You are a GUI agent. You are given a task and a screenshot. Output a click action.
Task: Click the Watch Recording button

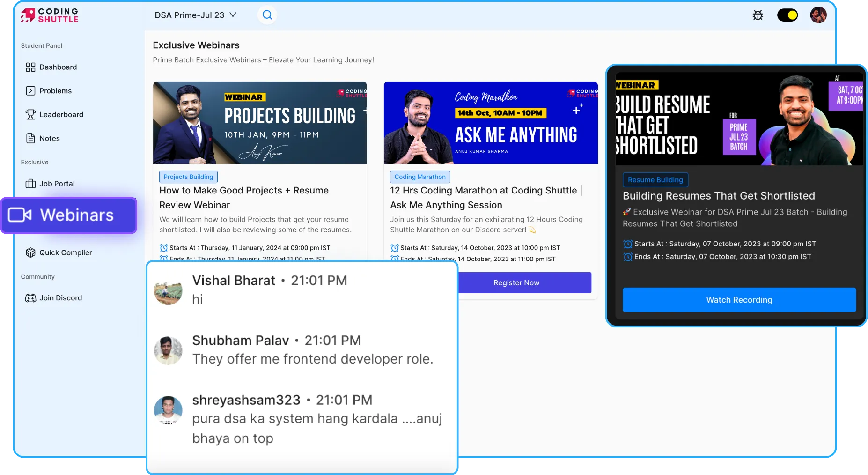coord(739,300)
